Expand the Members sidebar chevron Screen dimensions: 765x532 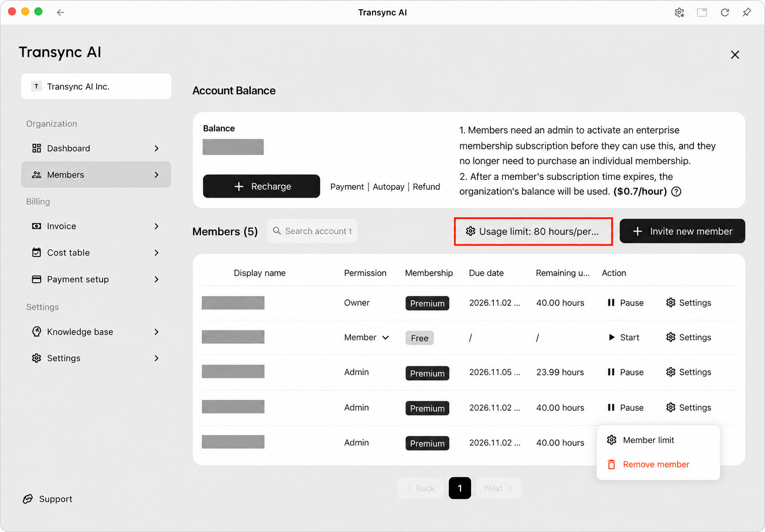pyautogui.click(x=157, y=175)
